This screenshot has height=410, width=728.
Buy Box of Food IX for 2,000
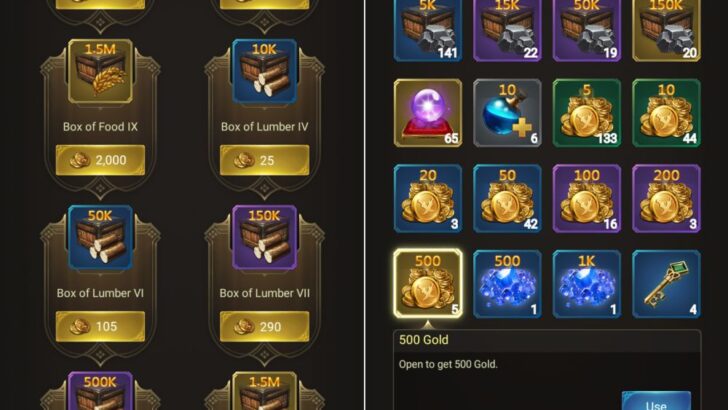pyautogui.click(x=100, y=160)
